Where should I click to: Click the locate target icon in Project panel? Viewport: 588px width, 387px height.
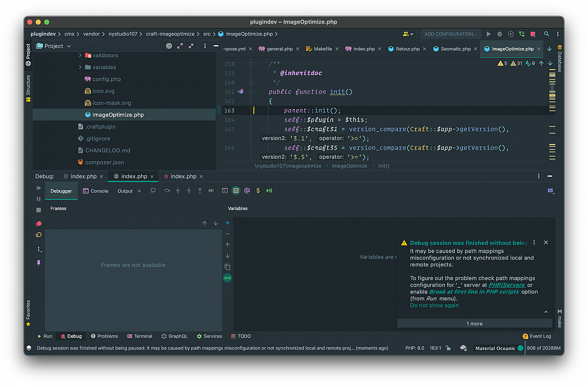(x=169, y=46)
